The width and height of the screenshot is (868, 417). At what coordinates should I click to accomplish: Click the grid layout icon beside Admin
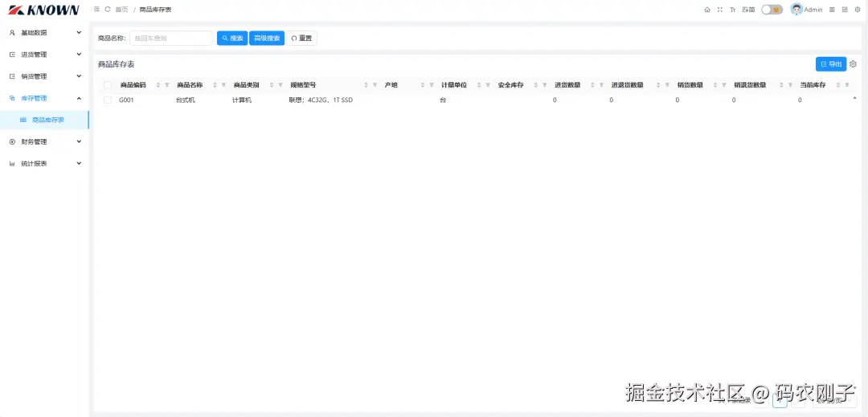click(832, 10)
